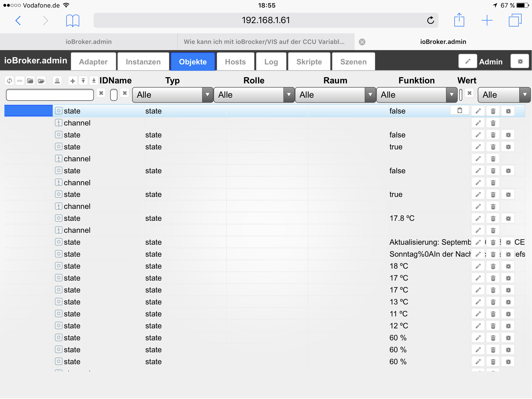Toggle expert mode person icon
The image size is (532, 399).
(x=57, y=81)
